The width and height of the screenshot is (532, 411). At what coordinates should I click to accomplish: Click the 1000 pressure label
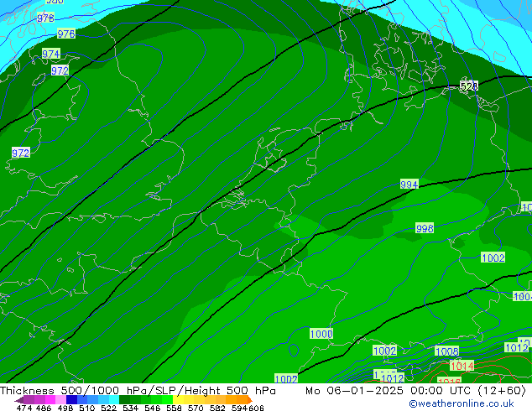tap(321, 334)
